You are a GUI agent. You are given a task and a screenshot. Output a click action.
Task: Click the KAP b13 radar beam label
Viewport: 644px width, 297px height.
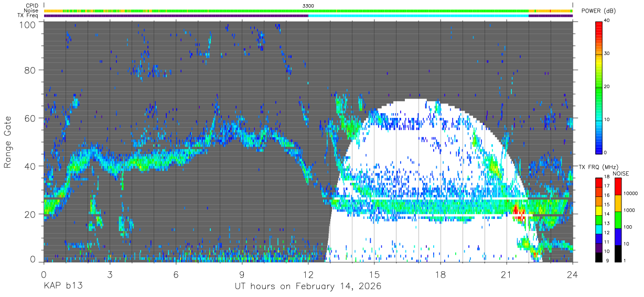(x=62, y=287)
